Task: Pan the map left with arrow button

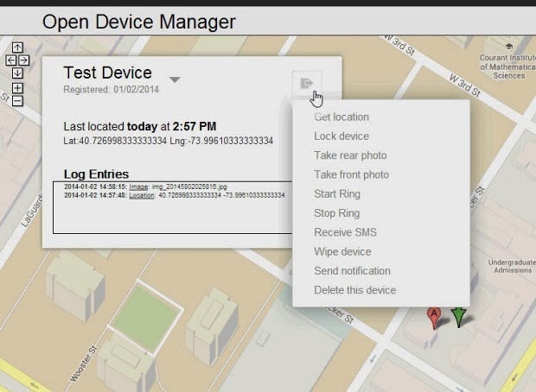Action: point(11,60)
